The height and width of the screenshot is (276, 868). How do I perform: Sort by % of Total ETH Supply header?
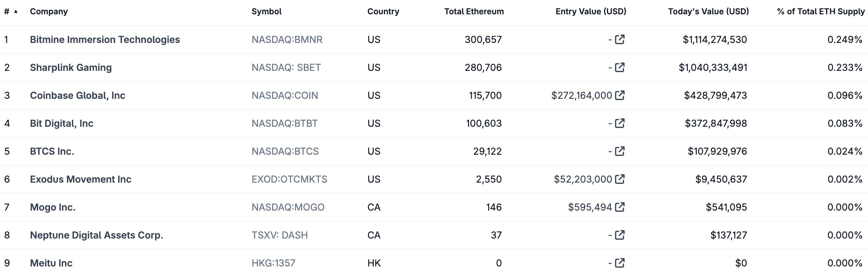(x=821, y=12)
